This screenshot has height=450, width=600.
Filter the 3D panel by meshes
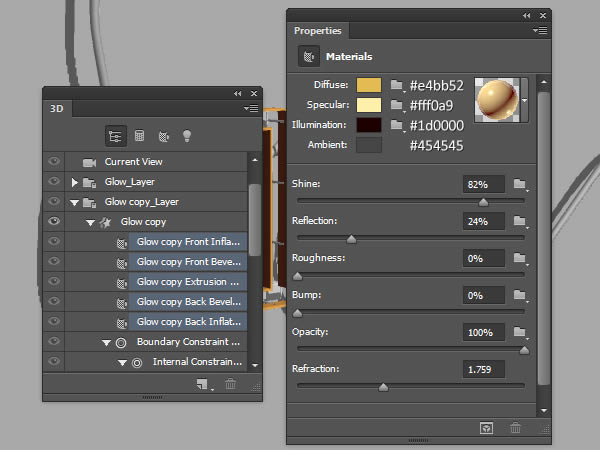(x=139, y=136)
